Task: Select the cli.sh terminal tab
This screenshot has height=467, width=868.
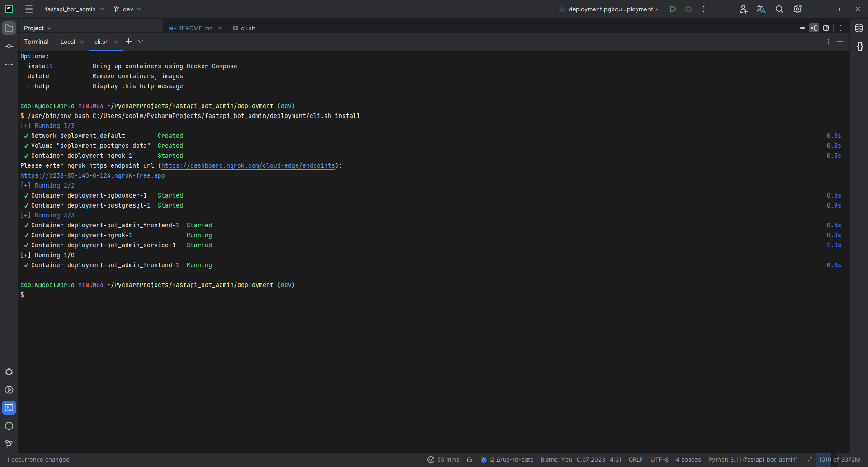Action: coord(102,42)
